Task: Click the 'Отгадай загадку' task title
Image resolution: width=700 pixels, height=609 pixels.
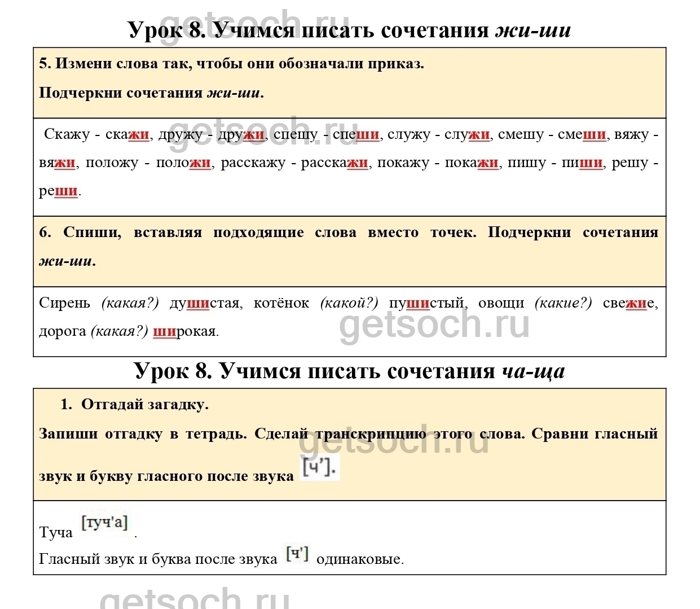Action: (x=144, y=404)
